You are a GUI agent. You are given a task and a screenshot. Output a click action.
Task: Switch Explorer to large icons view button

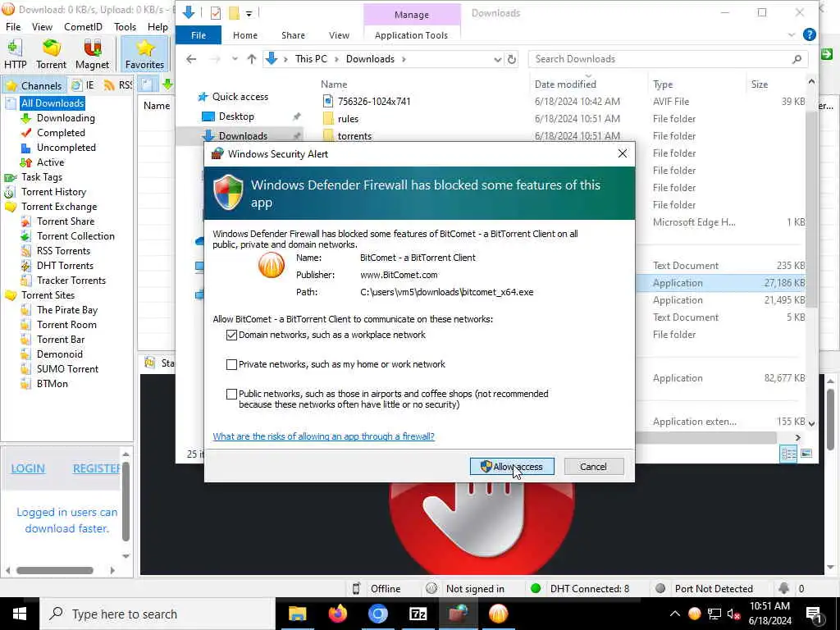[x=806, y=454]
